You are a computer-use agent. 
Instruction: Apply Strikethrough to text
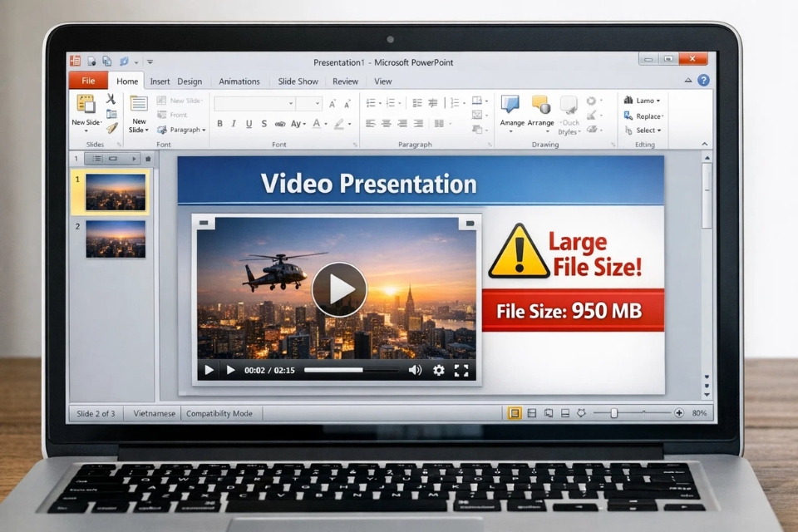264,123
